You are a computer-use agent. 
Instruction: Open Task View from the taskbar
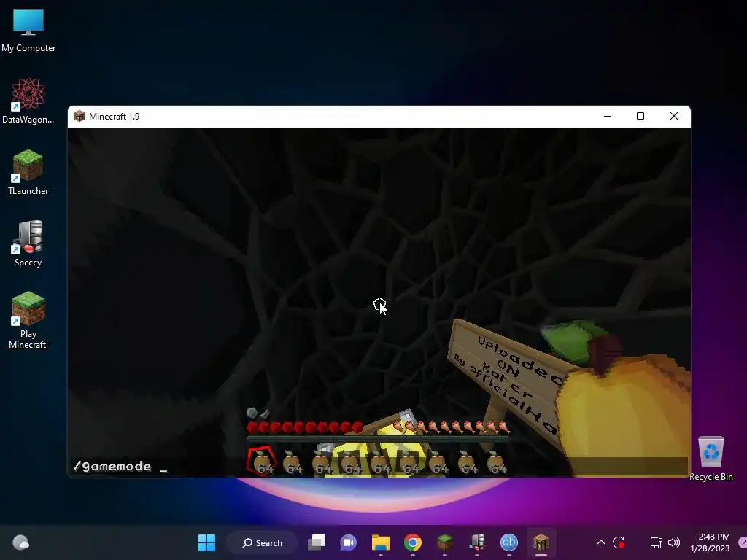pos(317,542)
